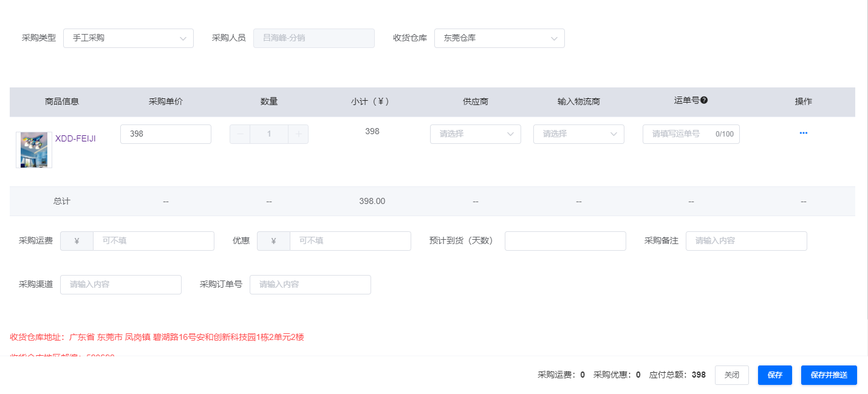Focus the 采购订单号 input field
The height and width of the screenshot is (394, 868).
(310, 285)
